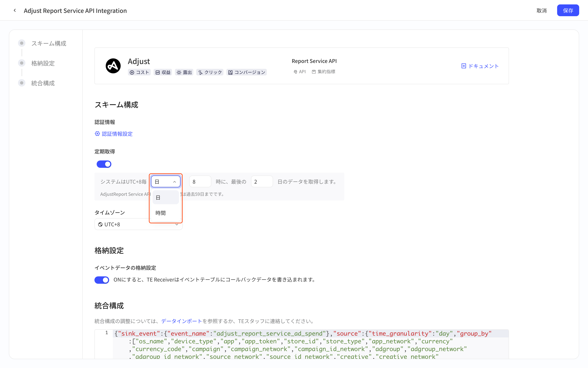Collapse the 日 frequency dropdown
588x368 pixels.
166,182
